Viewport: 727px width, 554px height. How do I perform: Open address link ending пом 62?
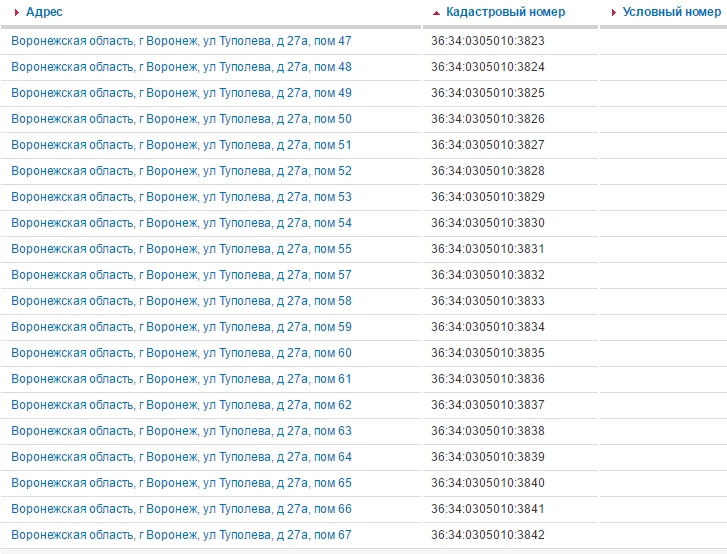pyautogui.click(x=181, y=404)
